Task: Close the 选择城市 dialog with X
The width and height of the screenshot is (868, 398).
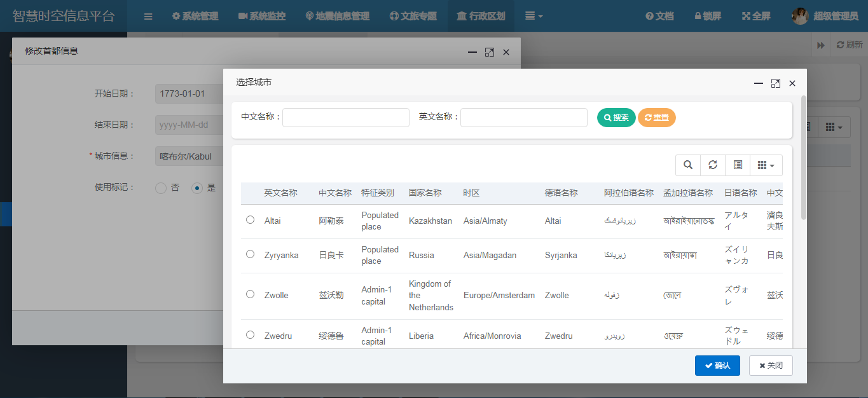Action: [792, 83]
